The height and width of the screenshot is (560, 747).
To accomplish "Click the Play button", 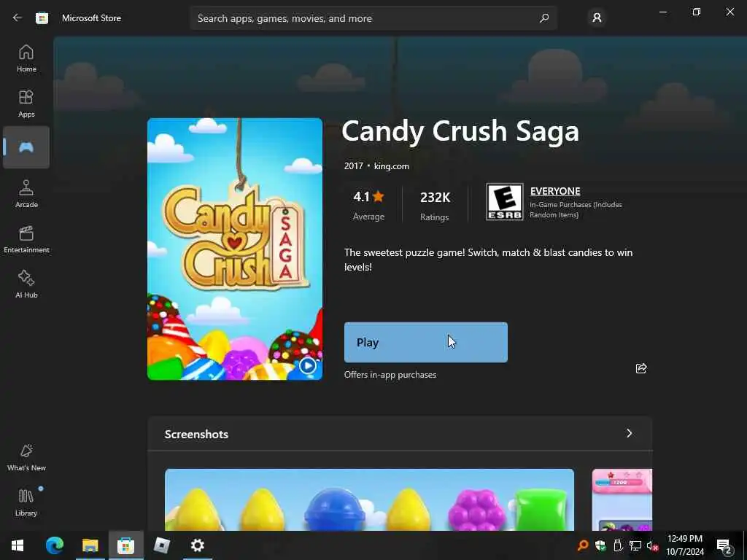I will click(426, 343).
